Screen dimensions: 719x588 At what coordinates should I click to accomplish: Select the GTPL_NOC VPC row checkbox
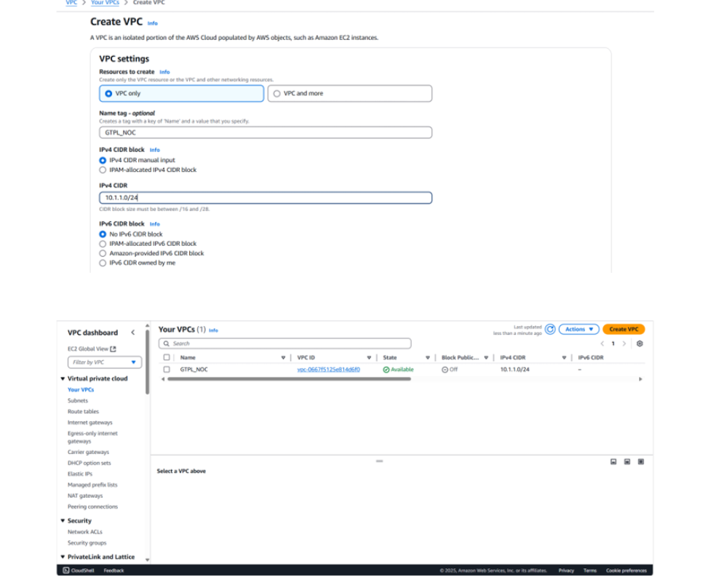point(167,369)
